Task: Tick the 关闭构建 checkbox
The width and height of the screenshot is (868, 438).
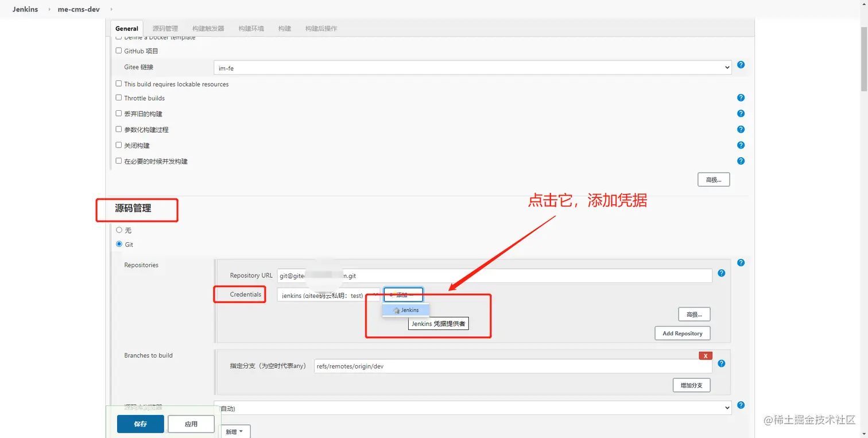Action: [x=119, y=145]
